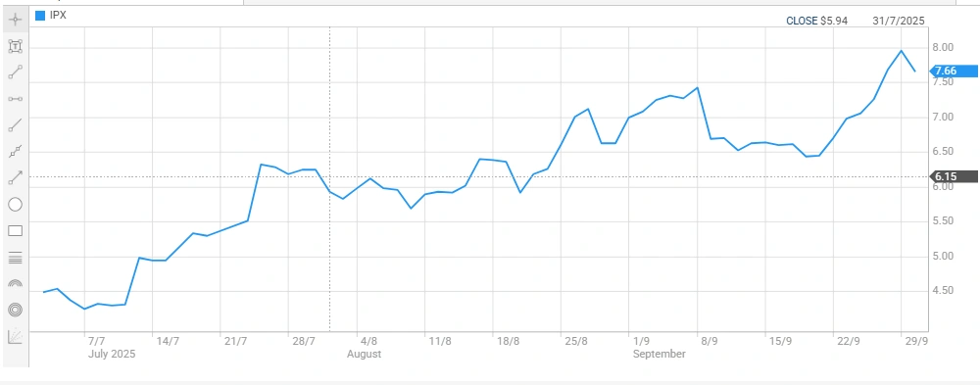Select the concentric circles tool
This screenshot has height=385, width=980.
15,310
